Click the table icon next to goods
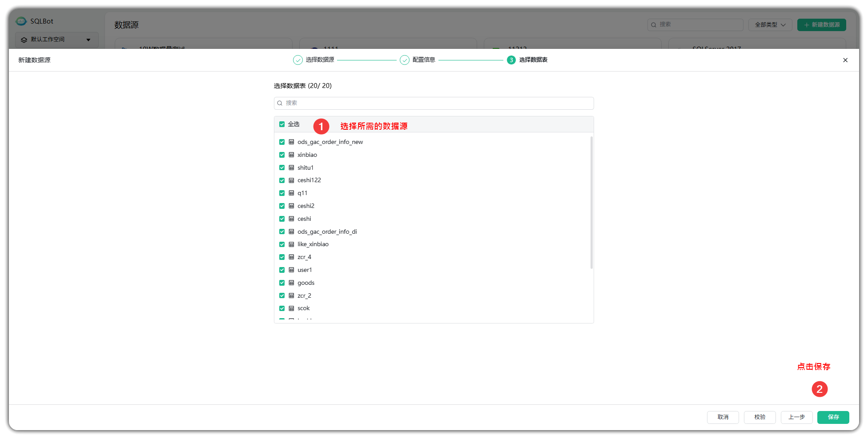Viewport: 868px width, 439px height. (291, 283)
